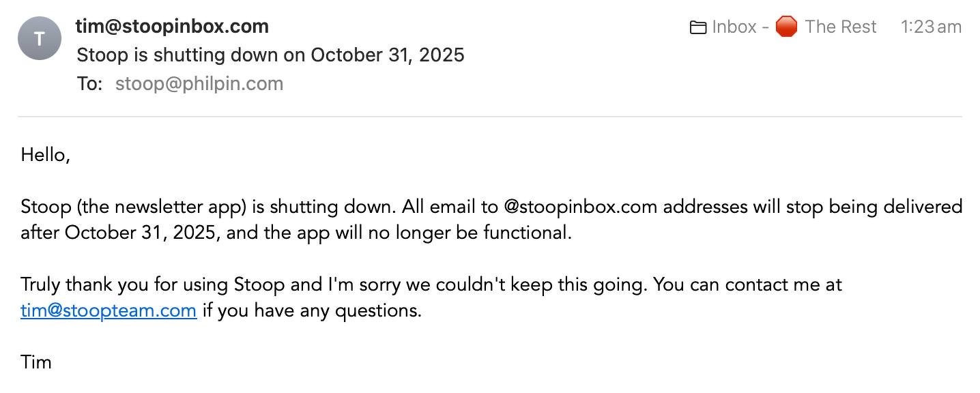This screenshot has height=393, width=980.
Task: Click the "Tim" signature at the bottom
Action: [x=36, y=362]
